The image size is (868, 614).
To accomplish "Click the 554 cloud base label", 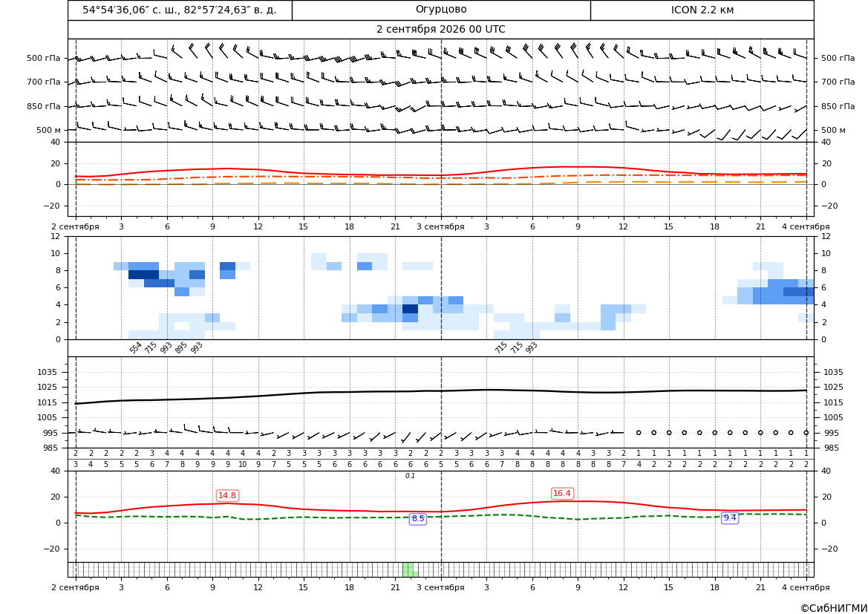I will [136, 348].
